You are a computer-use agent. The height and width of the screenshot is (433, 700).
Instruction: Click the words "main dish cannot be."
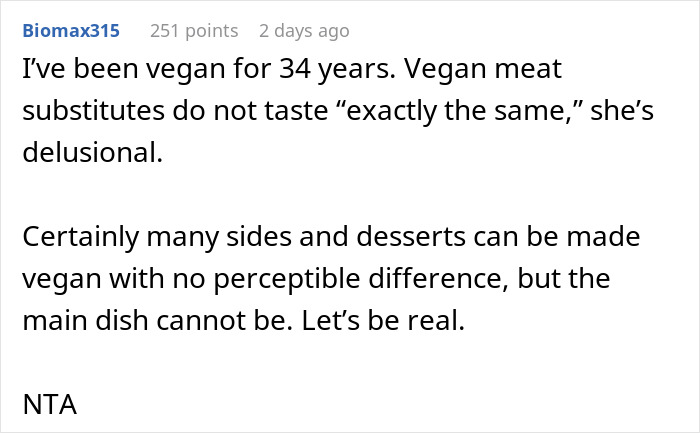(158, 321)
